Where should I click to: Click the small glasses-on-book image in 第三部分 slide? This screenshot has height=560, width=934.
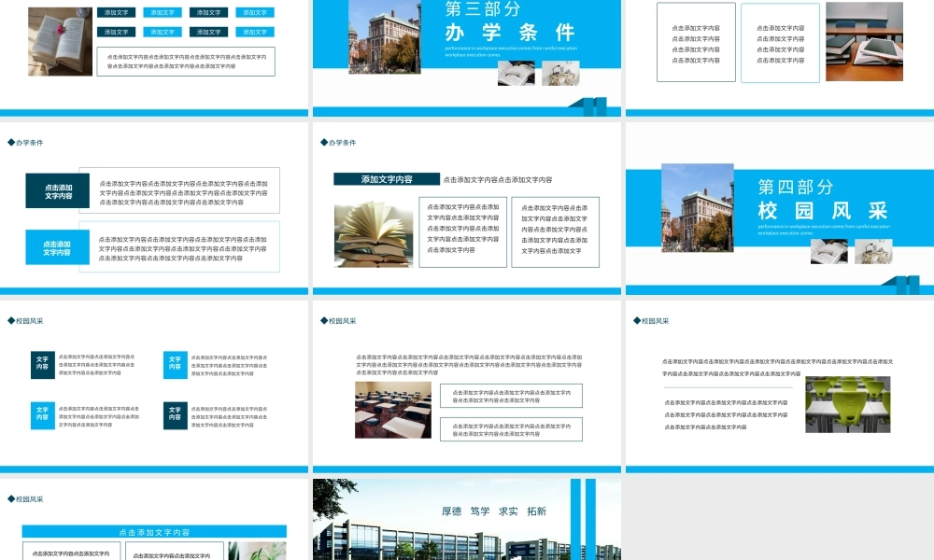(516, 73)
